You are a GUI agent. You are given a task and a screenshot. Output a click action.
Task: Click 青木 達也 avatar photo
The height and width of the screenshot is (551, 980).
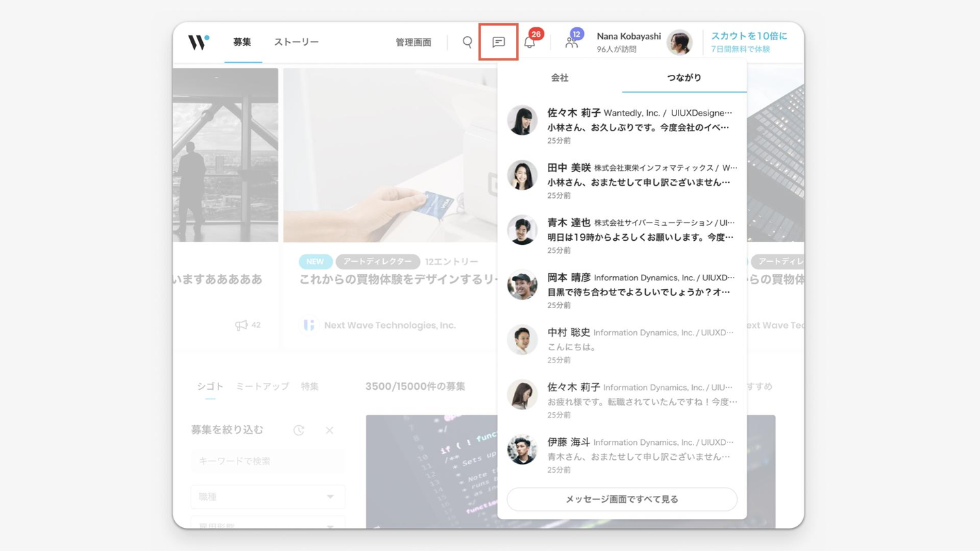pyautogui.click(x=522, y=230)
